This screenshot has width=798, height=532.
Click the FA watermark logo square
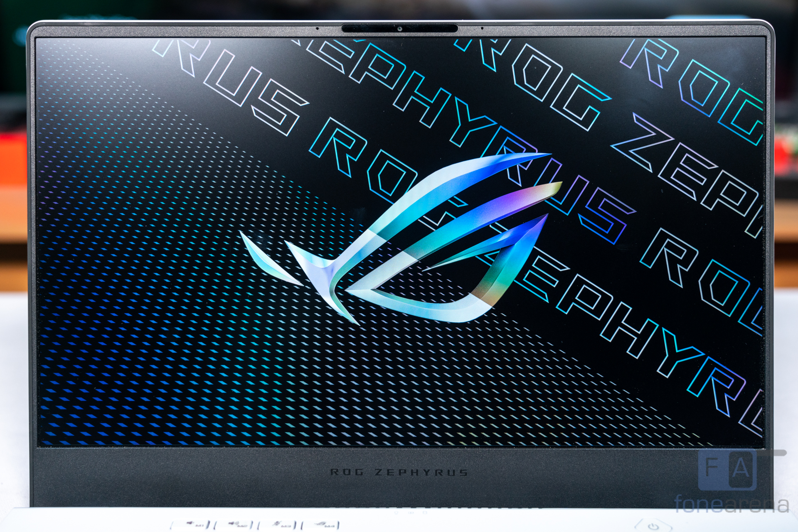(727, 470)
